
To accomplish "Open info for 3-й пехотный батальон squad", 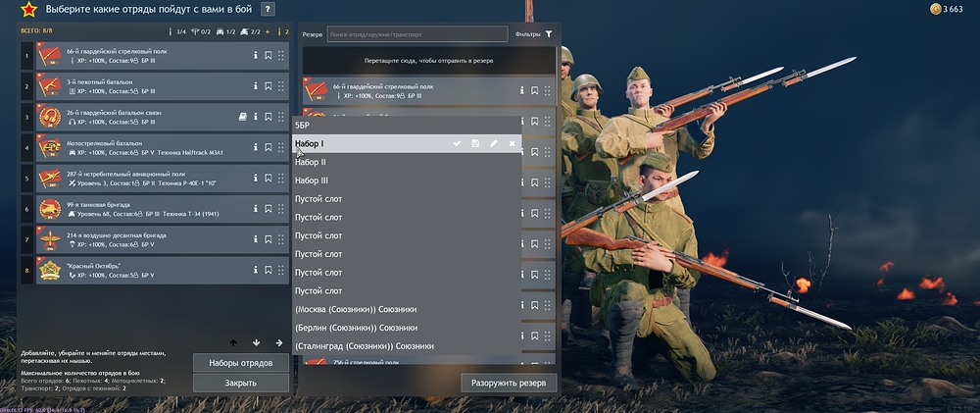I will [x=256, y=86].
